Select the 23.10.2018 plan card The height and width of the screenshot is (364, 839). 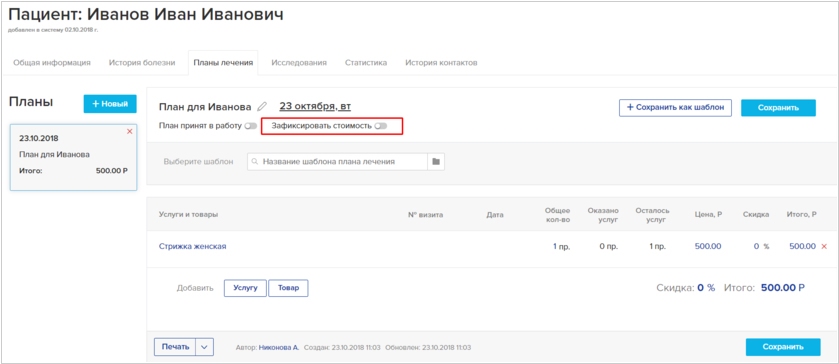pyautogui.click(x=74, y=158)
